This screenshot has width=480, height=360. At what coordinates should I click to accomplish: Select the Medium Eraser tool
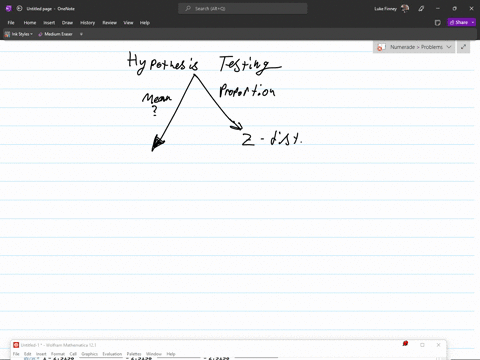55,34
